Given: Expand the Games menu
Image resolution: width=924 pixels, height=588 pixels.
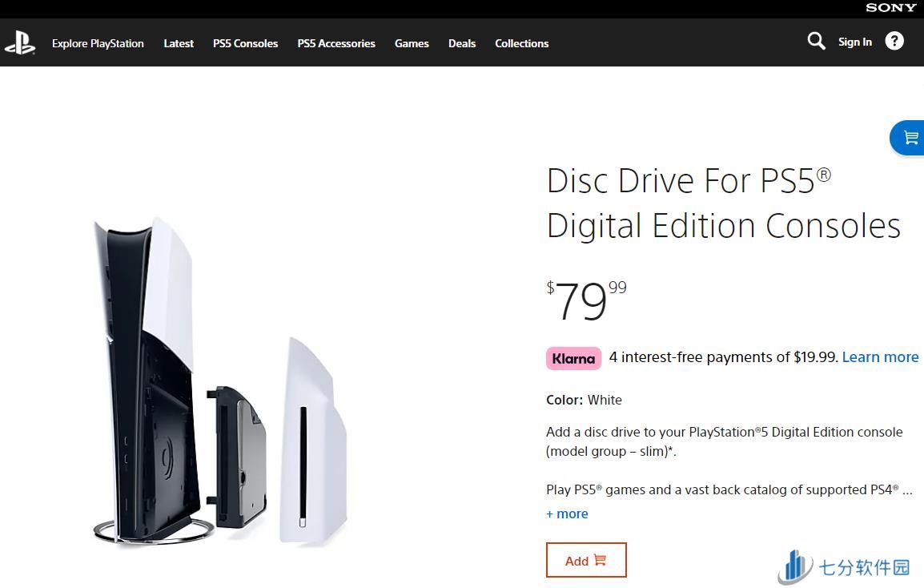Looking at the screenshot, I should point(412,43).
